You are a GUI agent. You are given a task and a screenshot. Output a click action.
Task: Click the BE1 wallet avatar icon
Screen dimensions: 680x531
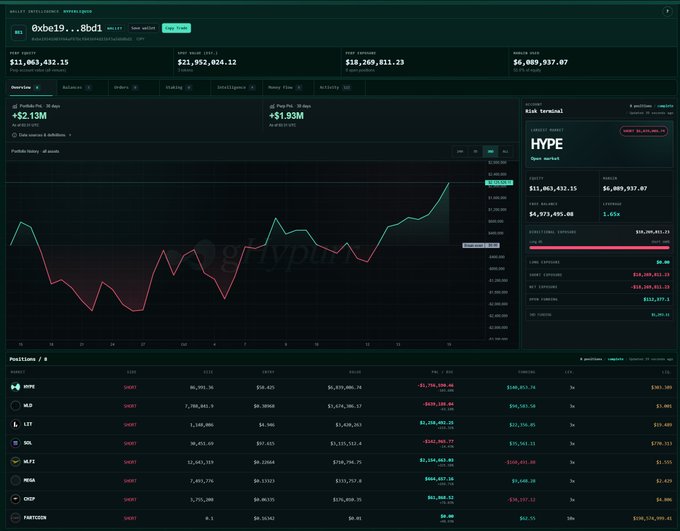pos(19,32)
